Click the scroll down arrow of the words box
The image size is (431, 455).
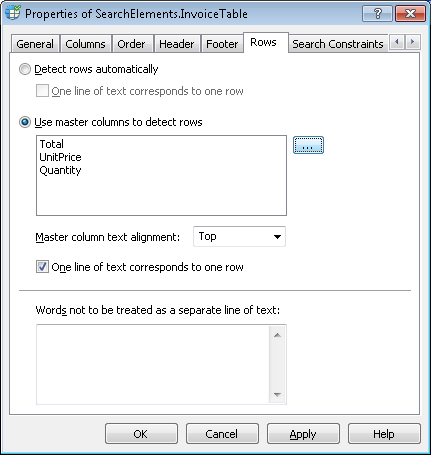277,395
